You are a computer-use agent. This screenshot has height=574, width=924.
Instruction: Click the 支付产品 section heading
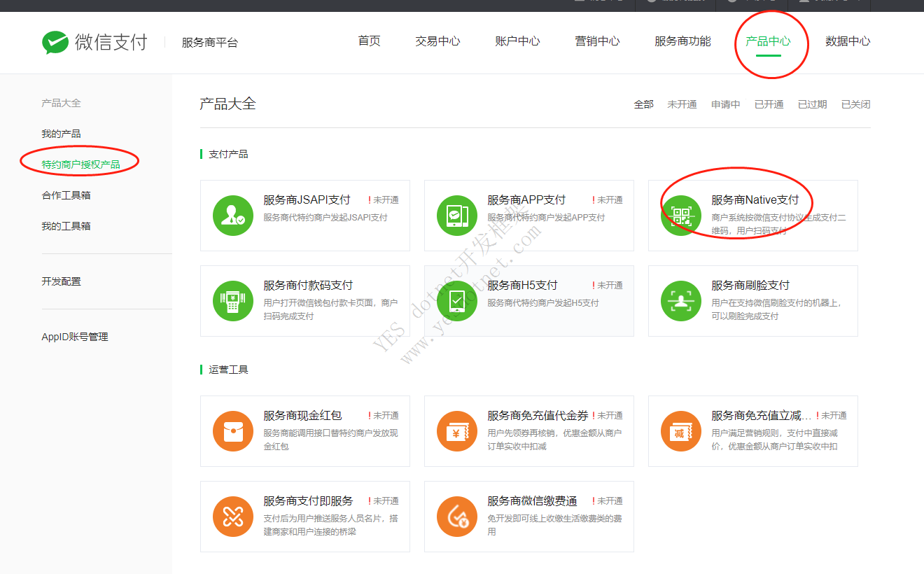(228, 154)
